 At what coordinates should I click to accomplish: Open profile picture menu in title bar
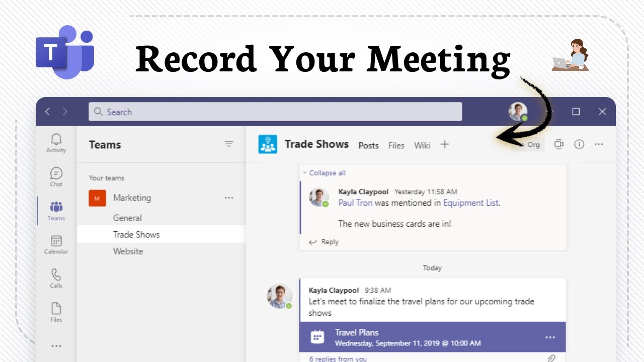click(x=518, y=112)
